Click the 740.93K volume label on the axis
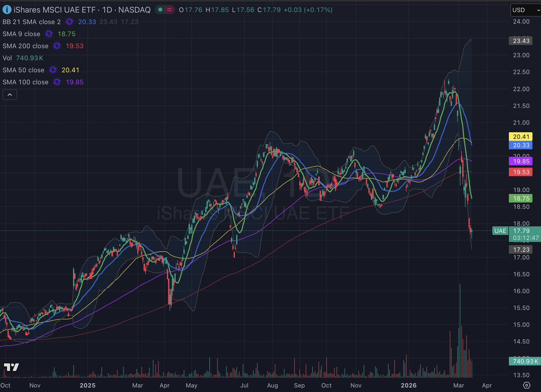The height and width of the screenshot is (392, 541). (x=525, y=361)
